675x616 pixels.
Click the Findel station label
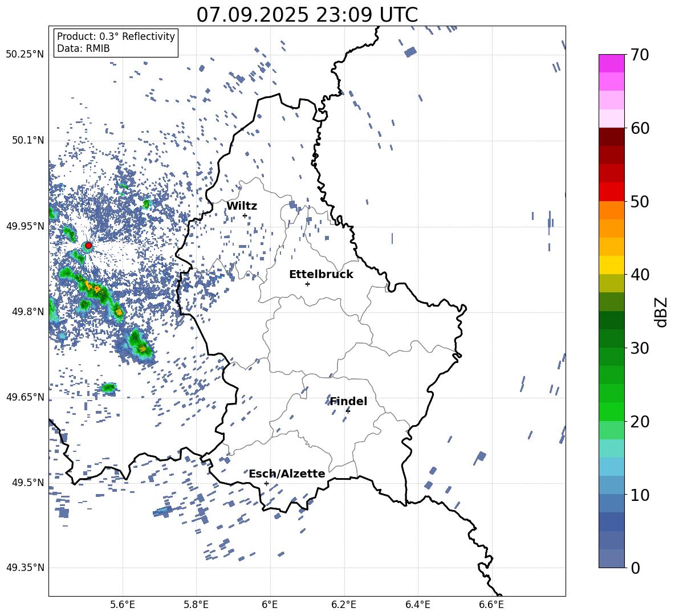(348, 401)
